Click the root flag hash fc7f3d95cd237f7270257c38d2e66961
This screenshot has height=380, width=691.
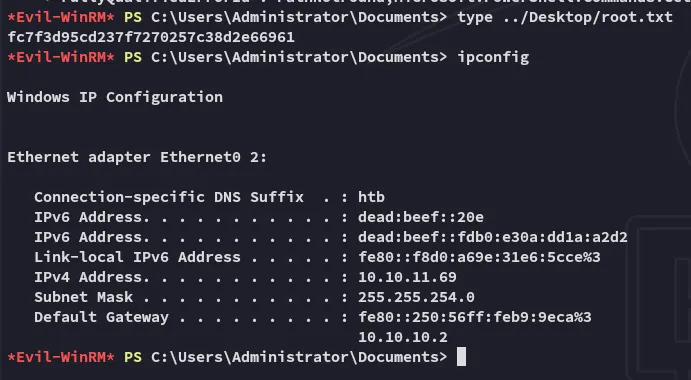click(151, 37)
